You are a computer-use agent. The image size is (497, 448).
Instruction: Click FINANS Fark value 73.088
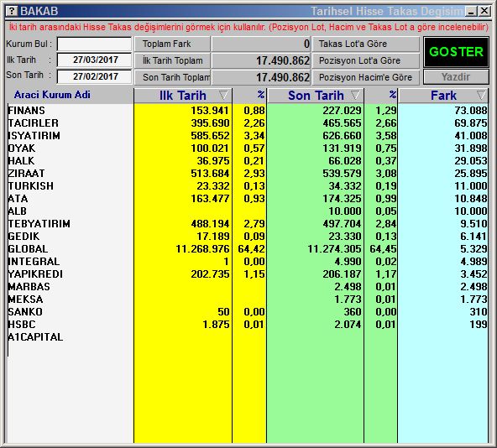(x=471, y=110)
